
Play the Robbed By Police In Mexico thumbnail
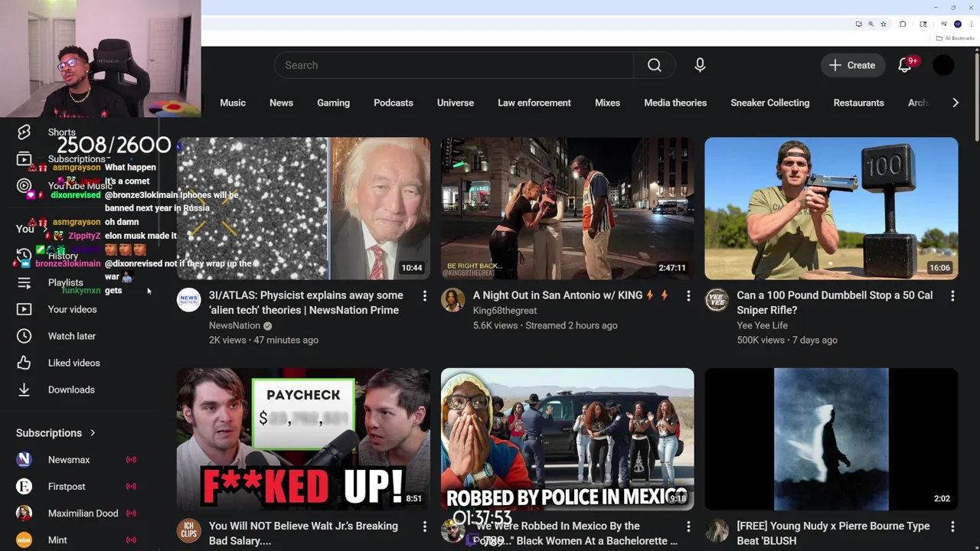click(x=567, y=439)
